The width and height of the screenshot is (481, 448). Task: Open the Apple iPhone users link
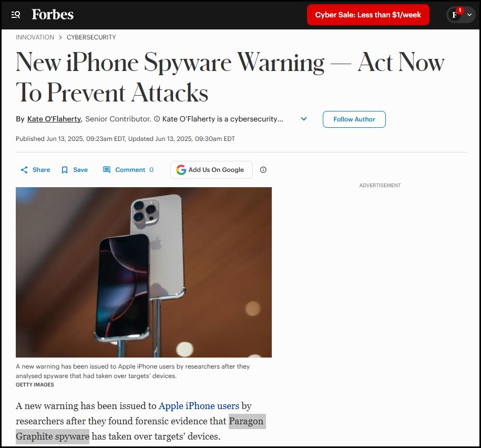pos(199,405)
